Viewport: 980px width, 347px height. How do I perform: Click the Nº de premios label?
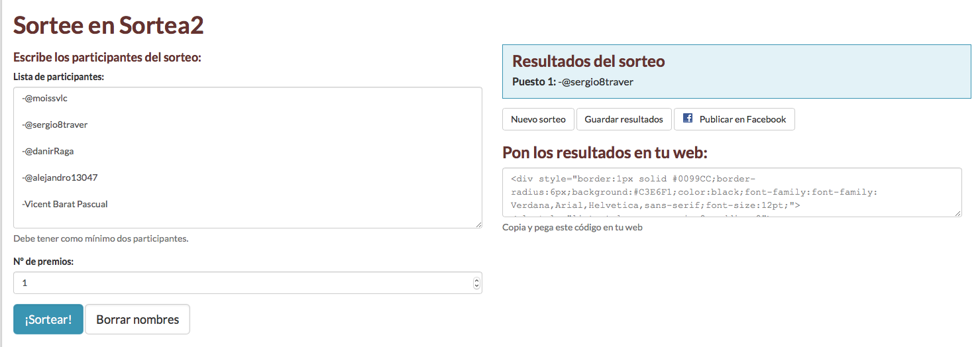(43, 262)
